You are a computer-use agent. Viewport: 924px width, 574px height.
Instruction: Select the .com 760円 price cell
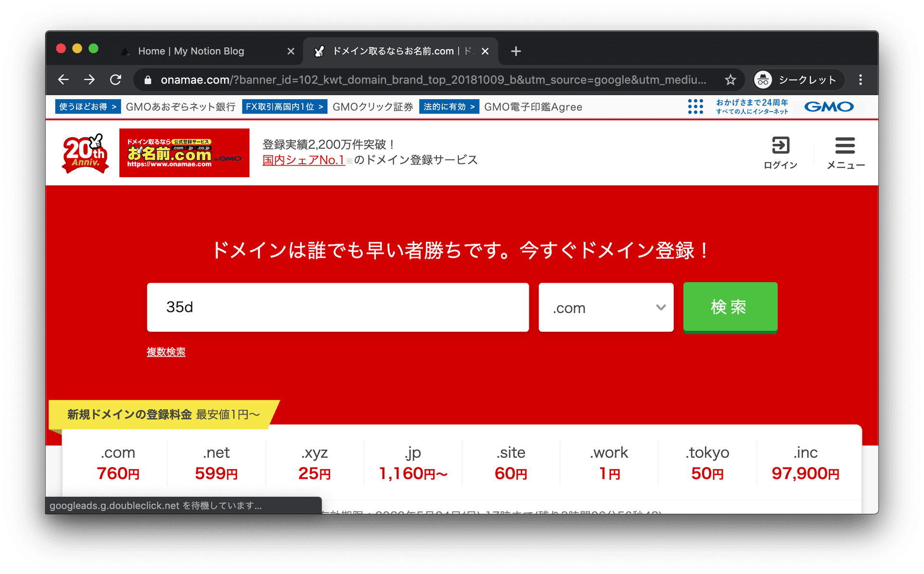pyautogui.click(x=118, y=463)
